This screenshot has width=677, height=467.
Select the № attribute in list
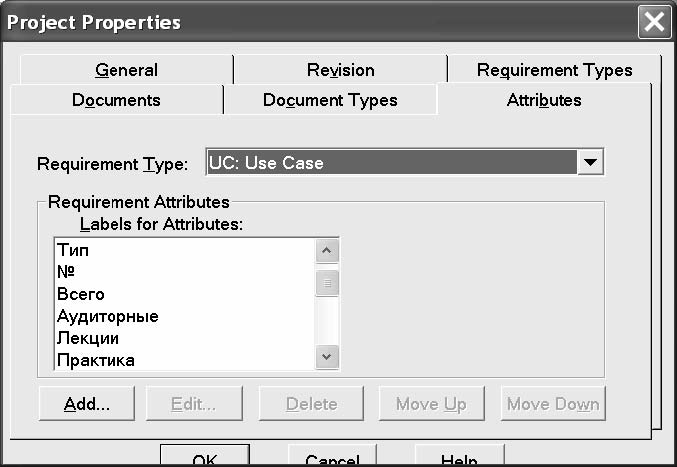(66, 271)
